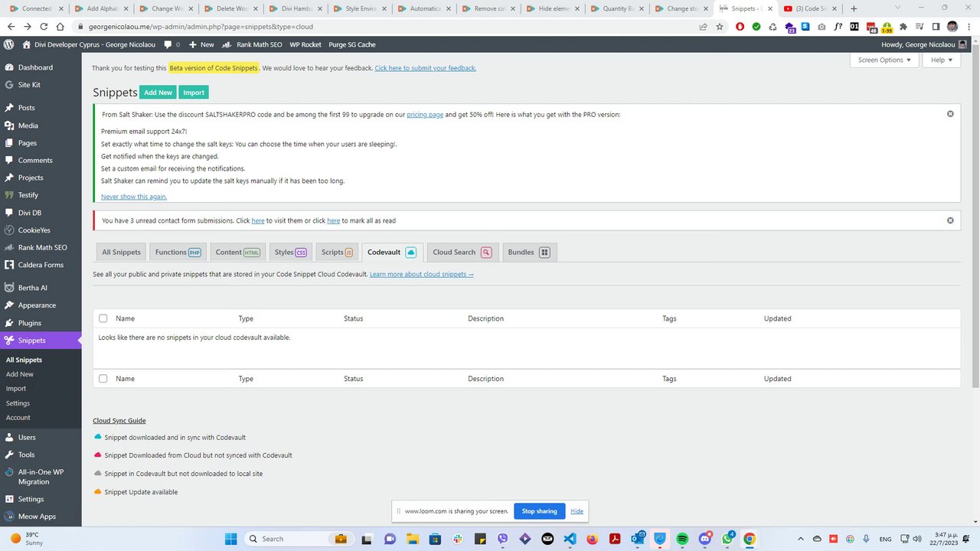Viewport: 980px width, 551px height.
Task: Click Stop sharing in the Loom bar
Action: [540, 511]
